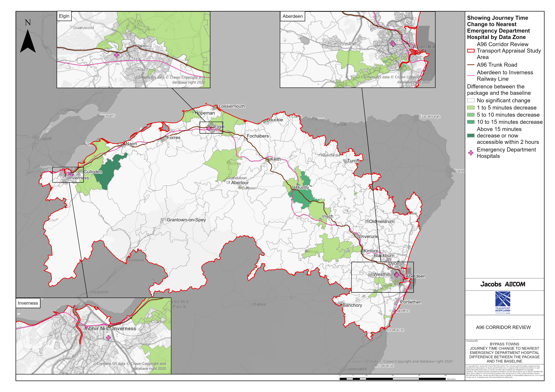Click the Inverness inset title label

pos(28,303)
